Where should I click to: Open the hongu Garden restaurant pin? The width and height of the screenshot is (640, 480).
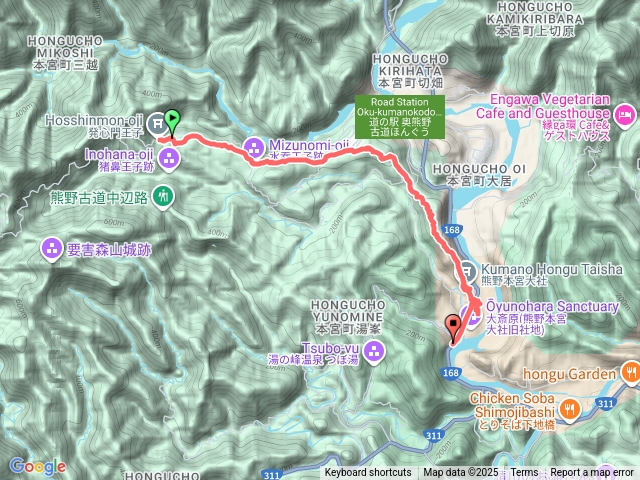pyautogui.click(x=631, y=373)
